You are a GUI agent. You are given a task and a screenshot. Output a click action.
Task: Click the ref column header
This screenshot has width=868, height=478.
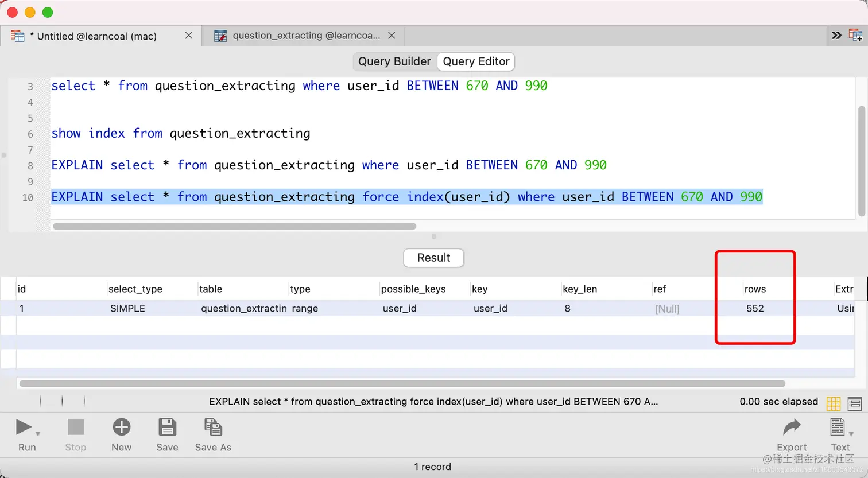tap(697, 289)
